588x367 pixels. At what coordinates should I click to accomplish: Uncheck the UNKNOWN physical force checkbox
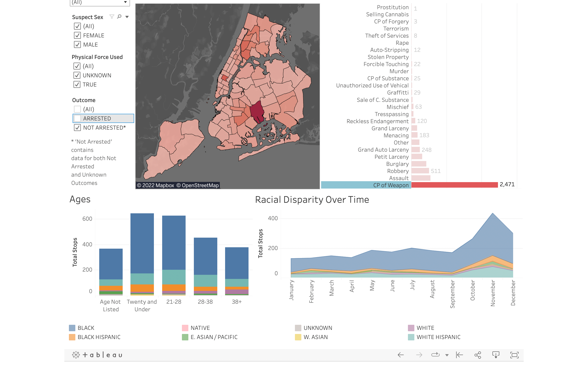click(x=77, y=75)
